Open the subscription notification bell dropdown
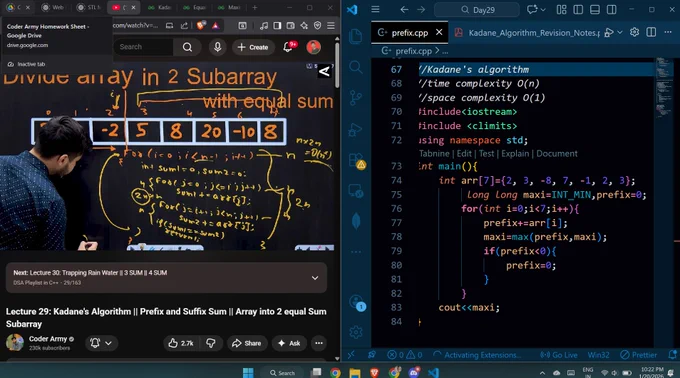This screenshot has width=680, height=378. point(101,343)
